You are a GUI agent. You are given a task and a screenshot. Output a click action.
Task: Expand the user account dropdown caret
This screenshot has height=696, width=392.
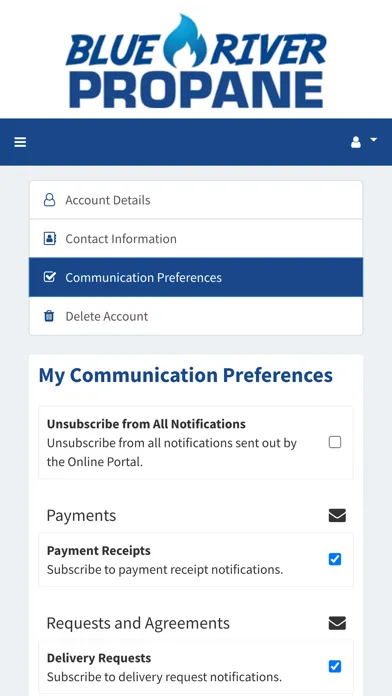pos(373,140)
